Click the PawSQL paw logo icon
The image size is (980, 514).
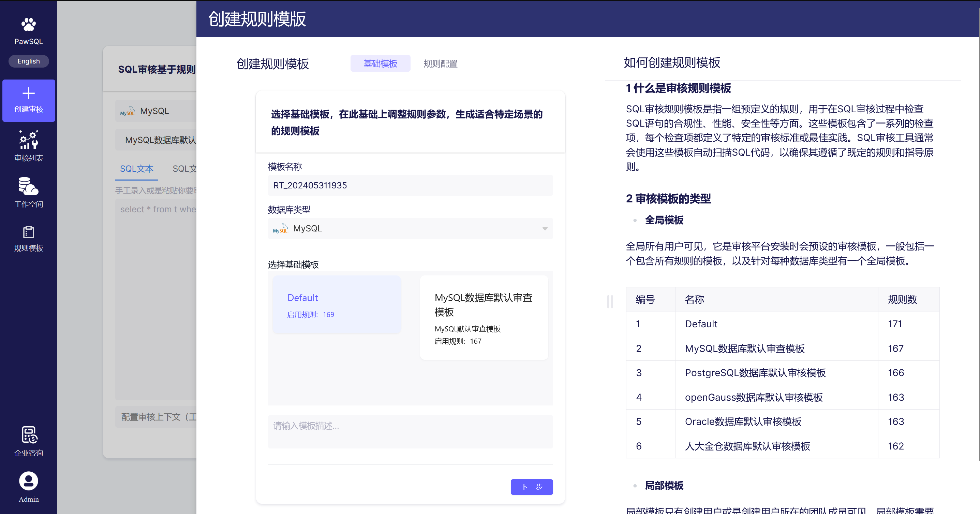pyautogui.click(x=29, y=24)
